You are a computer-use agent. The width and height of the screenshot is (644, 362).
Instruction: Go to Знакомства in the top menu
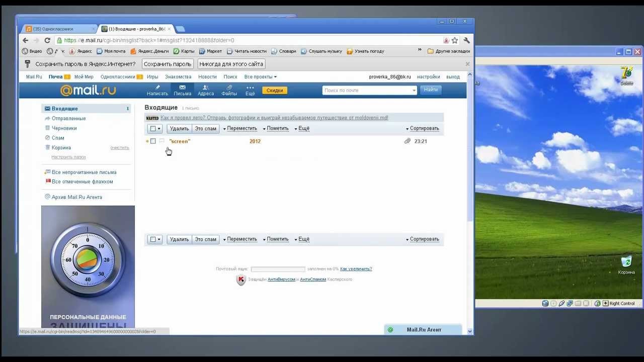[178, 77]
